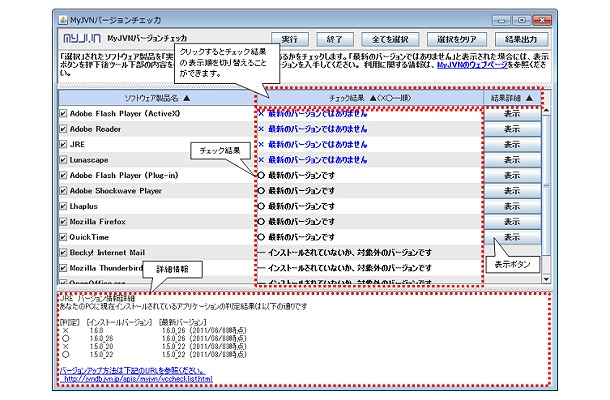Sort by ソフトウェア製品名 column header

pos(157,98)
